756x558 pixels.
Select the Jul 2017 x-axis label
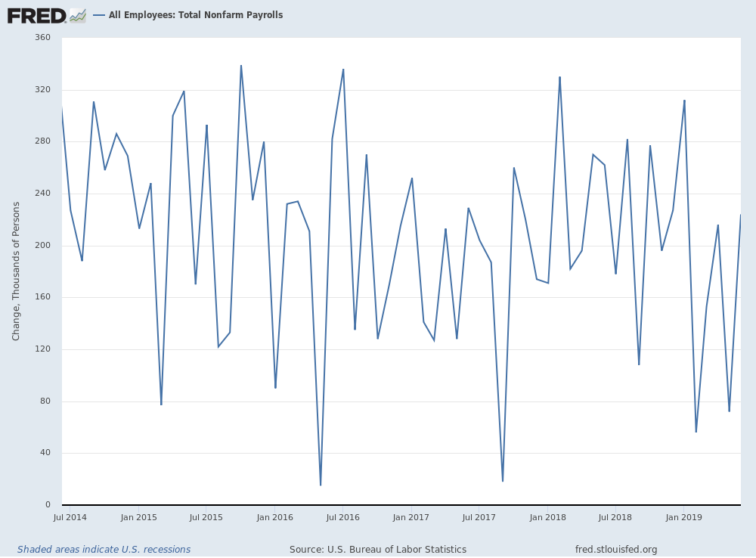pos(479,518)
